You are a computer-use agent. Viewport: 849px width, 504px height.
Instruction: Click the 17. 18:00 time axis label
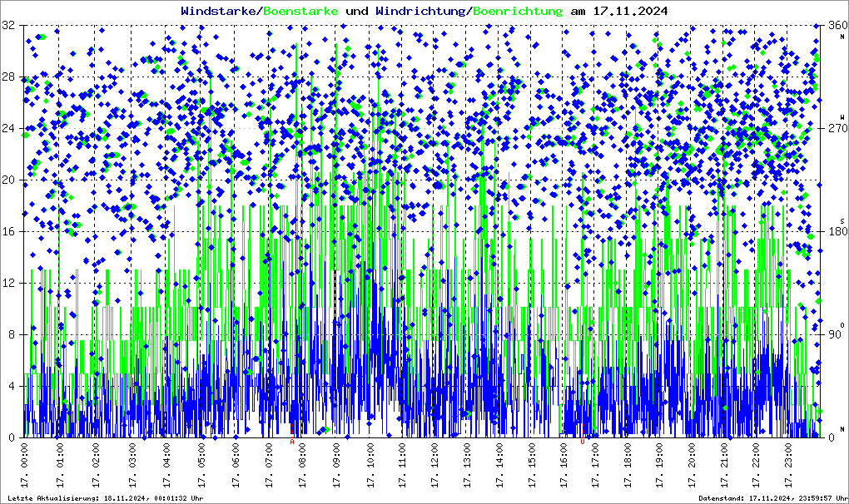pyautogui.click(x=627, y=465)
